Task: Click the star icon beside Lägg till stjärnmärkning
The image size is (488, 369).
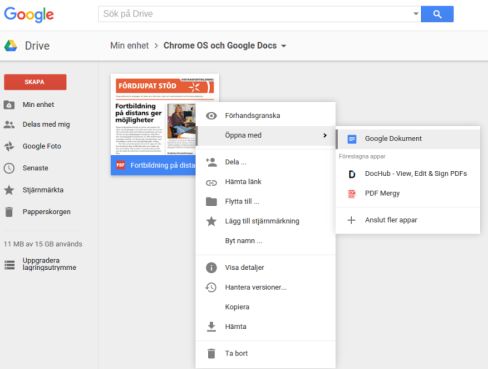Action: (211, 221)
